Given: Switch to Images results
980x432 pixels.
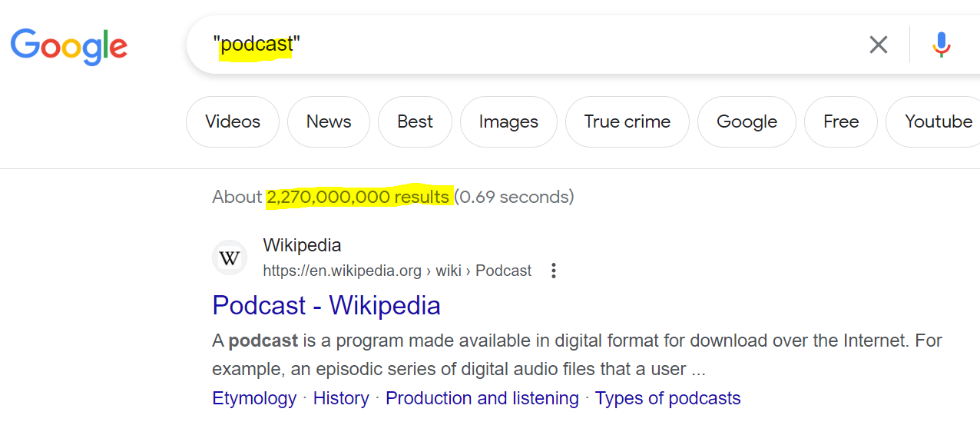Looking at the screenshot, I should tap(508, 121).
